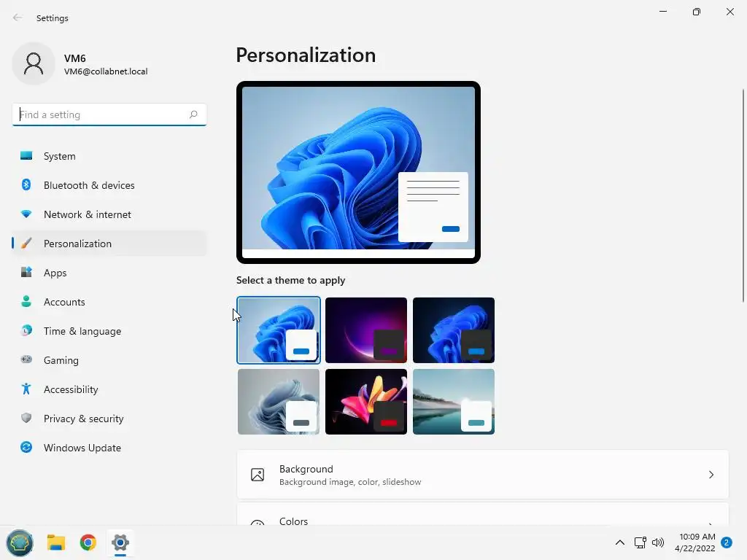
Task: Go to Gaming settings
Action: (x=109, y=359)
